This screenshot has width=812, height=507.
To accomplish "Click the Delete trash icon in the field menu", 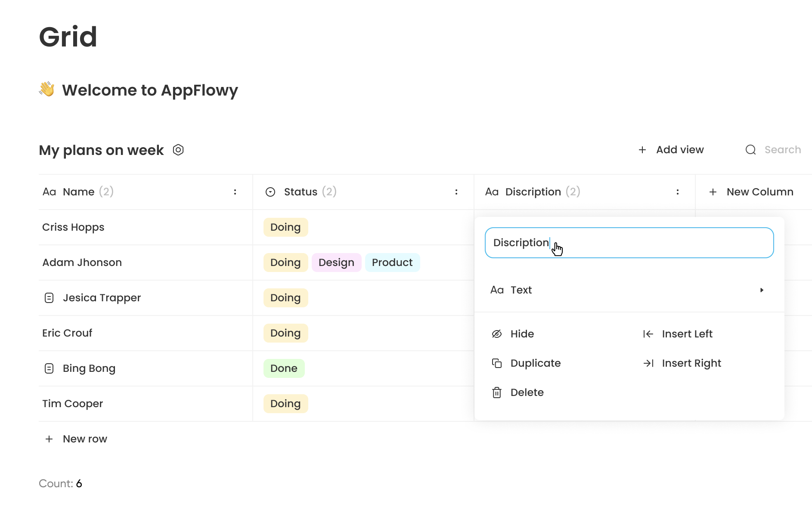I will (x=497, y=392).
